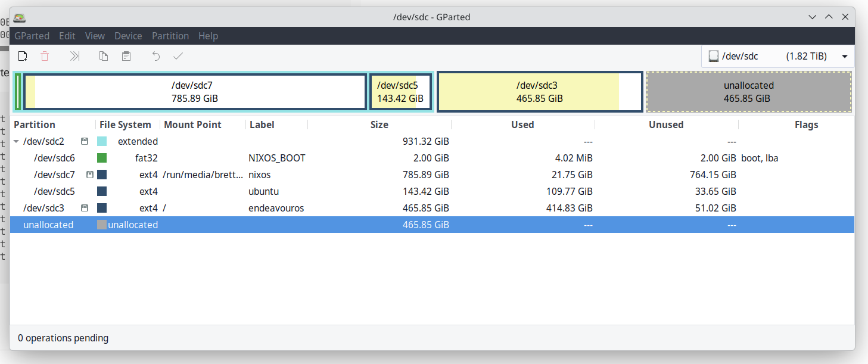Open the Device menu

coord(128,36)
